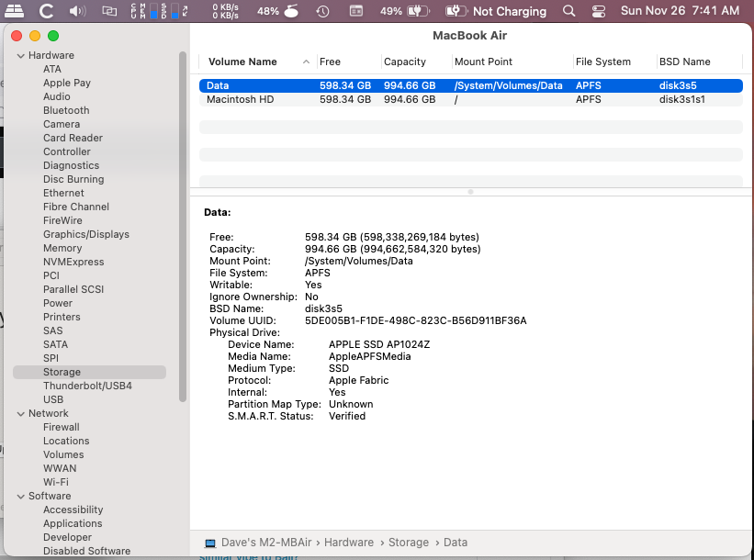Image resolution: width=754 pixels, height=560 pixels.
Task: Select Firewall under Network
Action: point(61,427)
